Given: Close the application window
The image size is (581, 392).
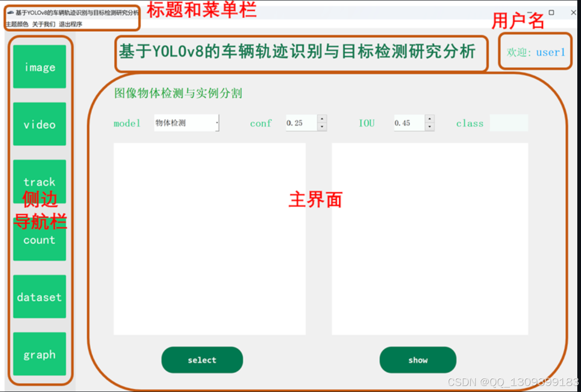Looking at the screenshot, I should tap(573, 13).
